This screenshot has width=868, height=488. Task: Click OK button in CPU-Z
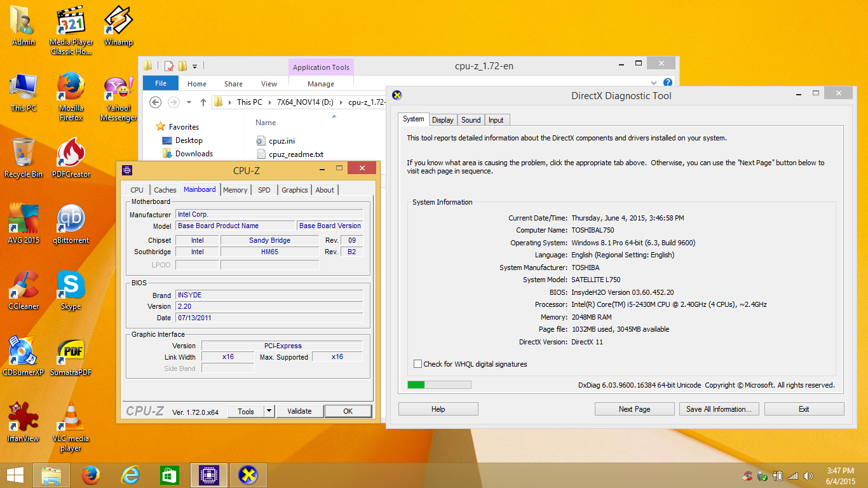coord(348,411)
